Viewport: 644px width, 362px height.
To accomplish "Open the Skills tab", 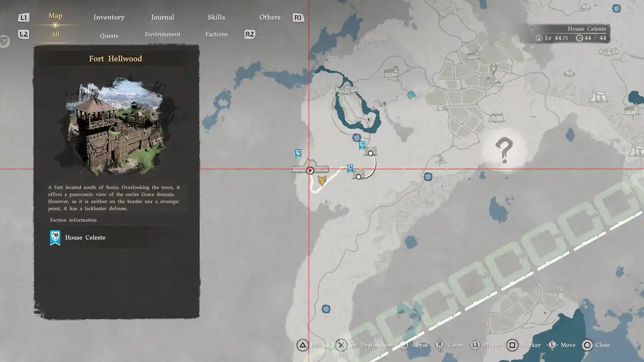I will 216,17.
